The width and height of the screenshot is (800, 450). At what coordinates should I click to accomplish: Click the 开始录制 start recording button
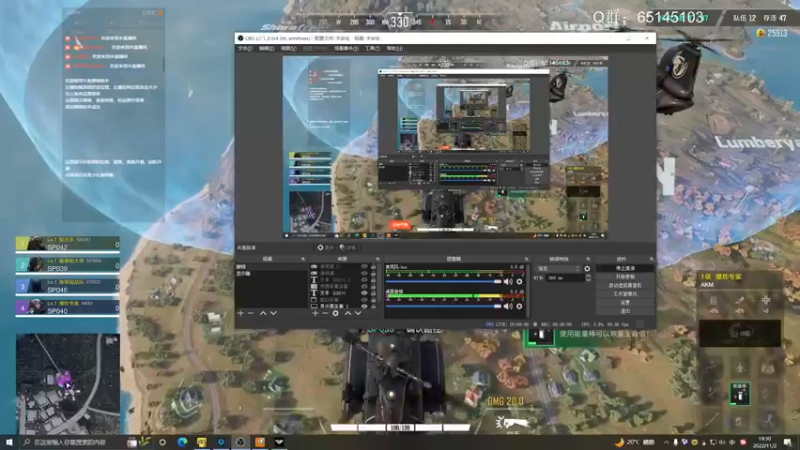[625, 277]
